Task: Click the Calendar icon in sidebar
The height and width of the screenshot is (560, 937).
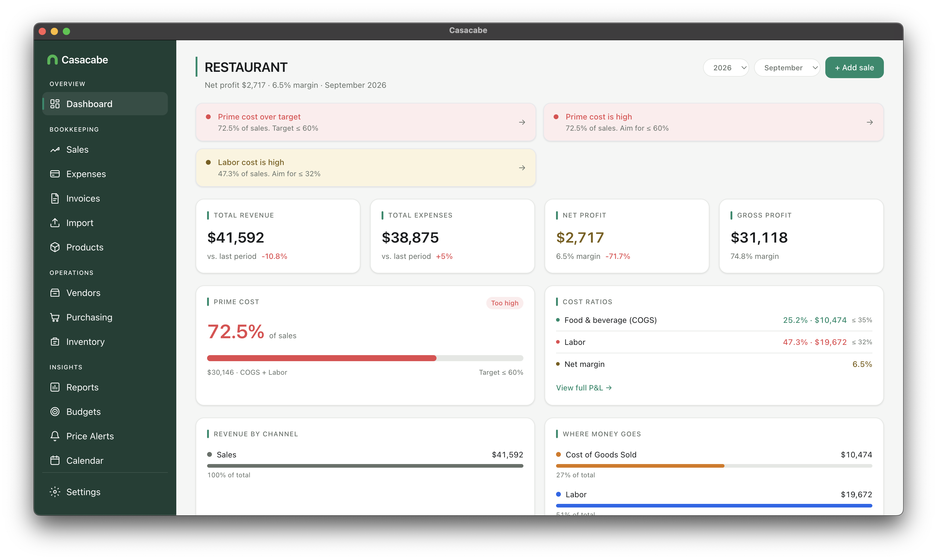Action: click(x=55, y=460)
